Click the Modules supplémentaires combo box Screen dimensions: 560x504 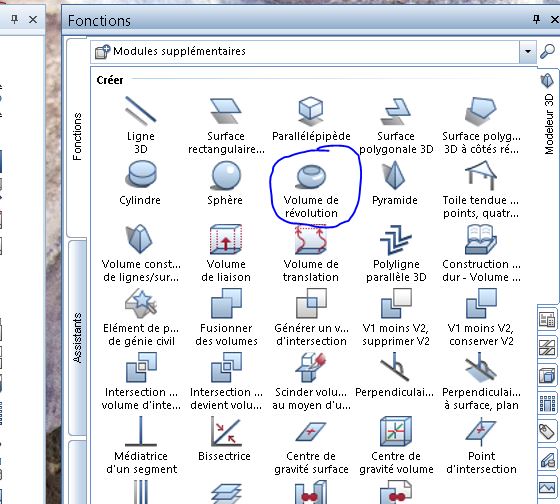[314, 51]
